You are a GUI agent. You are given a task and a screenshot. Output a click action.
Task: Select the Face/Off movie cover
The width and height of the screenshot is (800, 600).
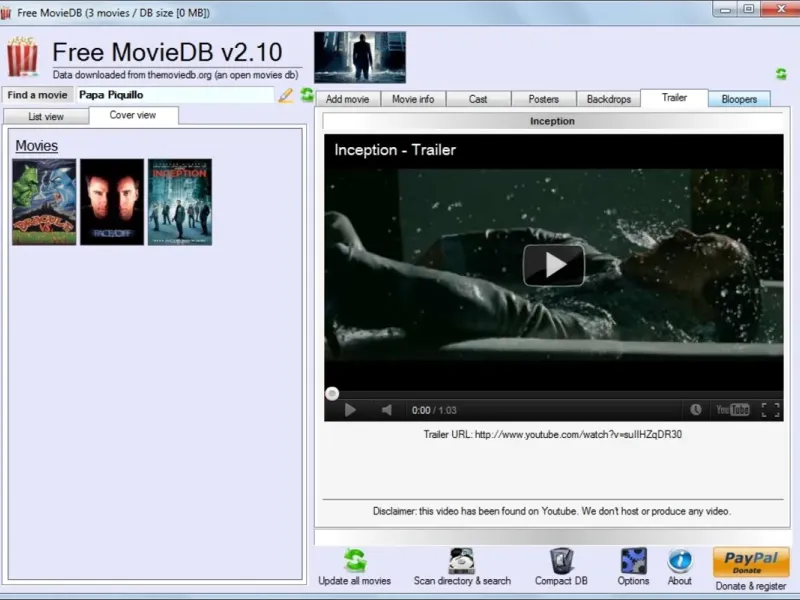pos(112,202)
